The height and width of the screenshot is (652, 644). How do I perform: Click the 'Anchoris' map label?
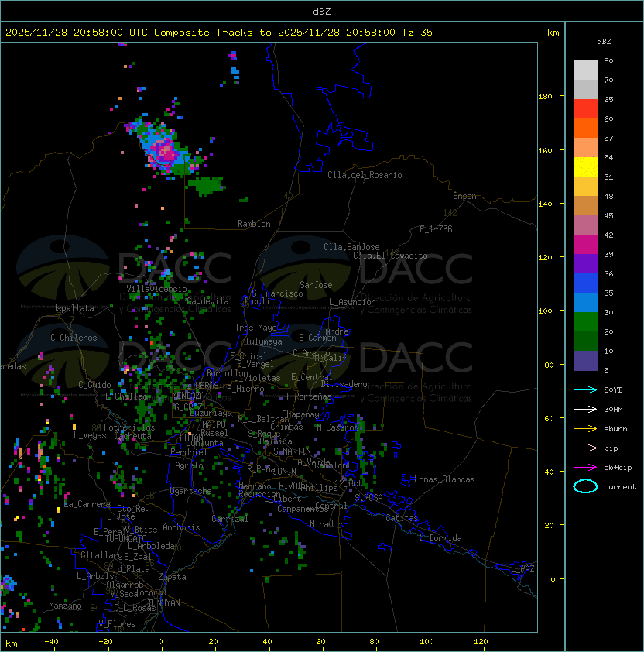pos(181,527)
